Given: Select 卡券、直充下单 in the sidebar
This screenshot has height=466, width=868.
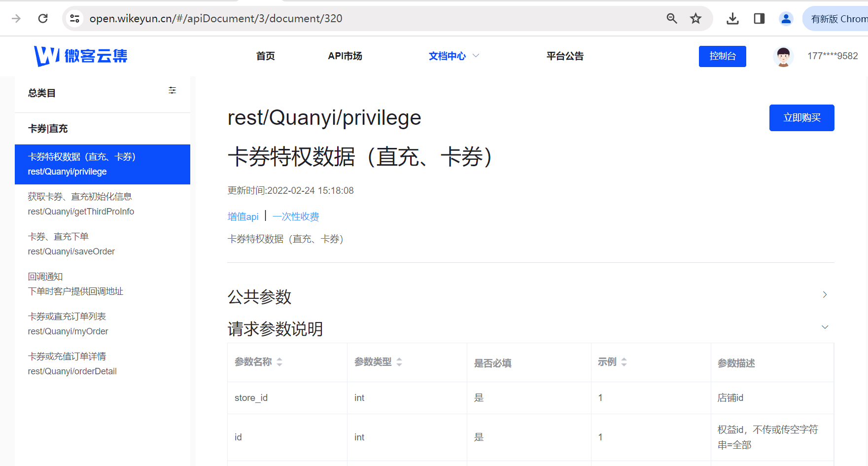Looking at the screenshot, I should (x=71, y=243).
